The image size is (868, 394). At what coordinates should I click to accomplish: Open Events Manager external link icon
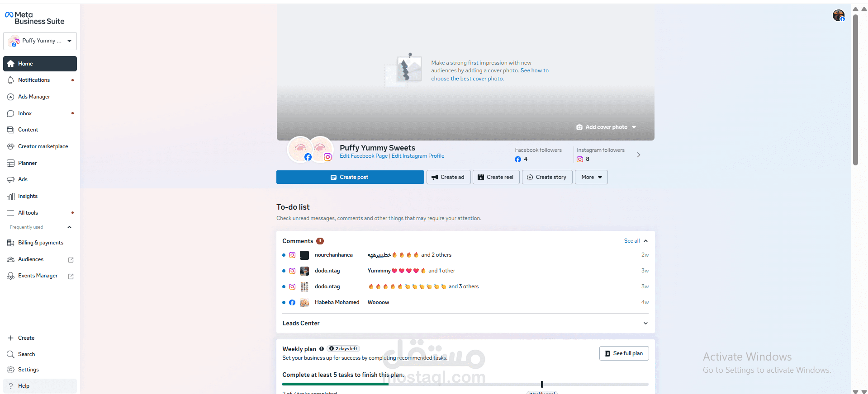tap(71, 276)
